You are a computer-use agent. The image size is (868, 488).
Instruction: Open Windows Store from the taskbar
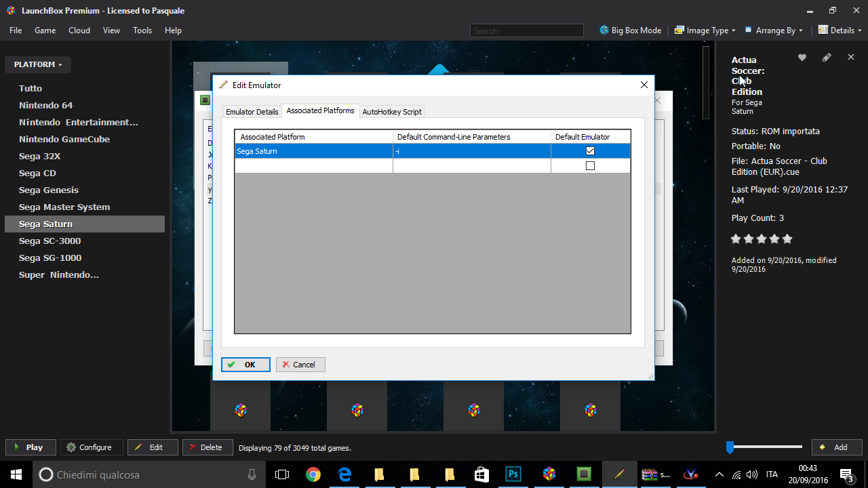click(481, 474)
